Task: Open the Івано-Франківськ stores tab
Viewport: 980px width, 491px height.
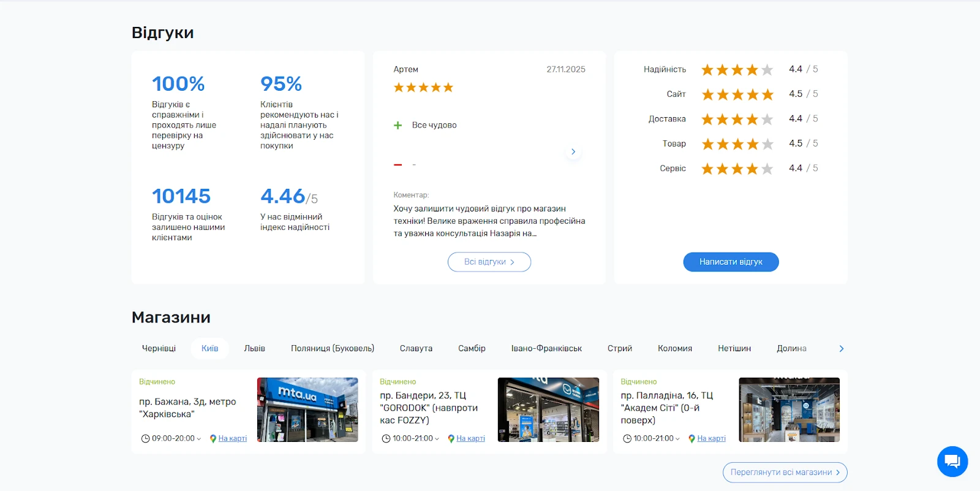Action: [x=546, y=348]
